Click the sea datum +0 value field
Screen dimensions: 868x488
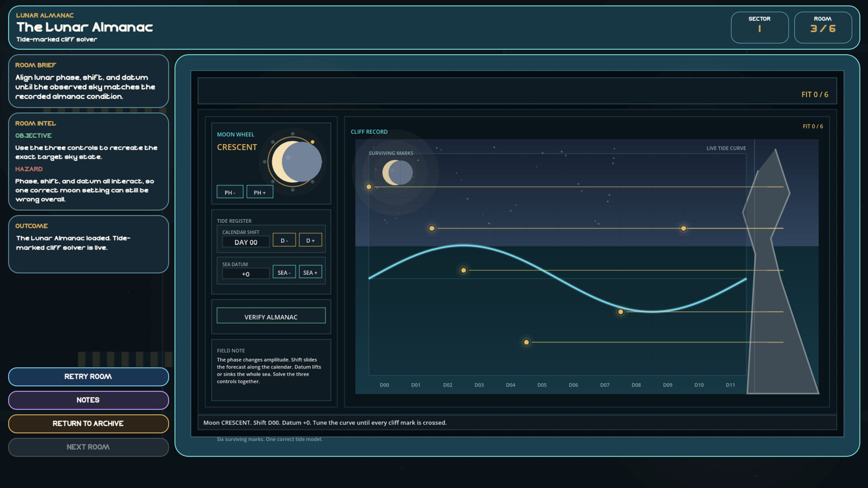pyautogui.click(x=245, y=274)
